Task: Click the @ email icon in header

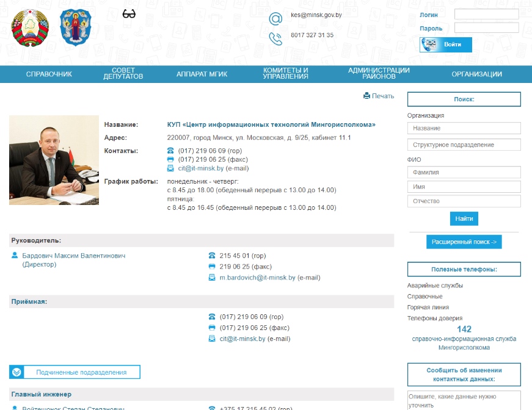Action: pyautogui.click(x=275, y=19)
